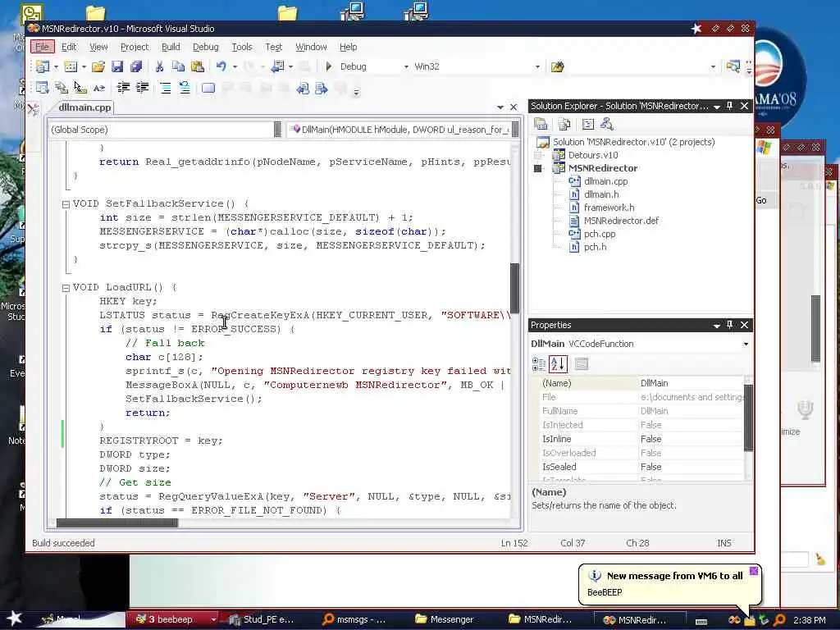Open the Win32 platform dropdown
Screen dimensions: 840x630
[x=537, y=67]
